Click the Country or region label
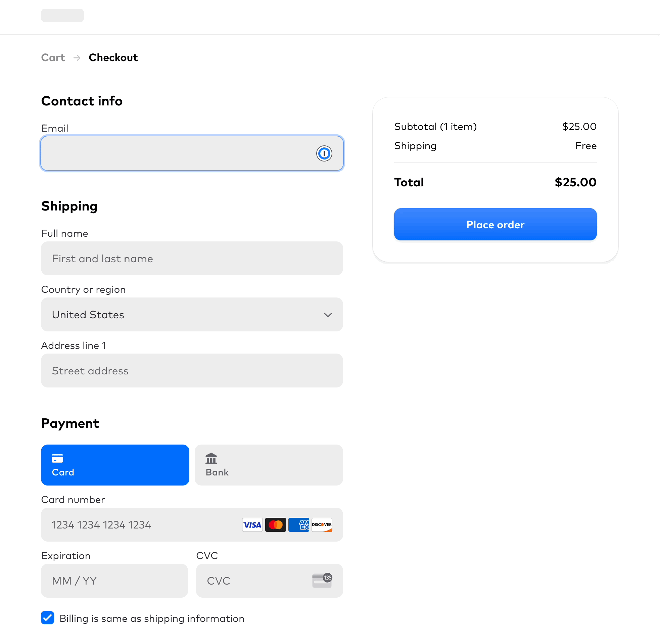 [83, 289]
